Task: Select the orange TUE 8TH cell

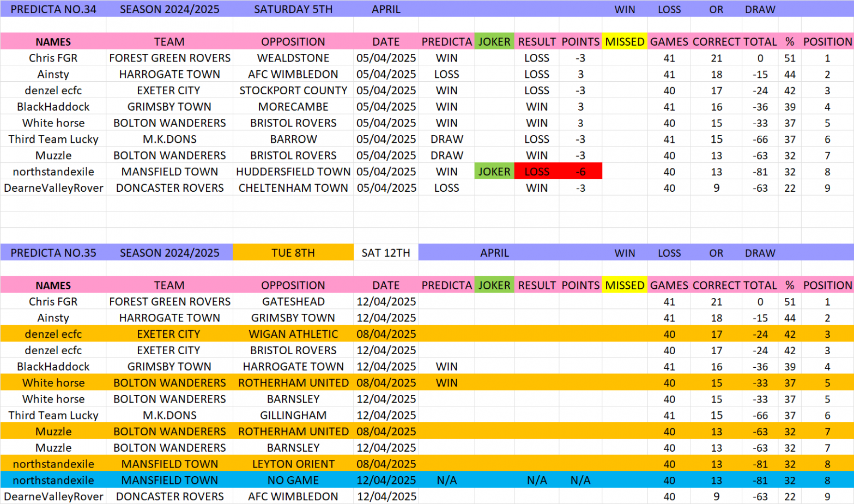Action: click(293, 253)
